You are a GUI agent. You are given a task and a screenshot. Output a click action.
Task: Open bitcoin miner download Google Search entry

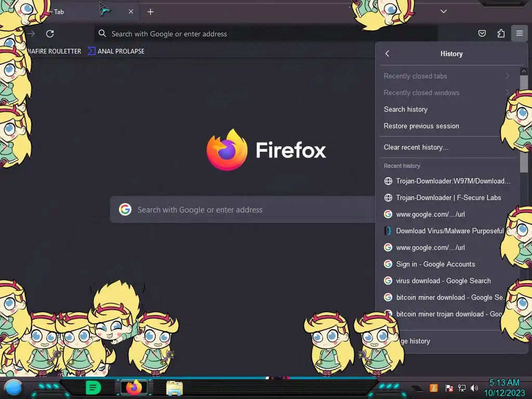[x=443, y=297]
